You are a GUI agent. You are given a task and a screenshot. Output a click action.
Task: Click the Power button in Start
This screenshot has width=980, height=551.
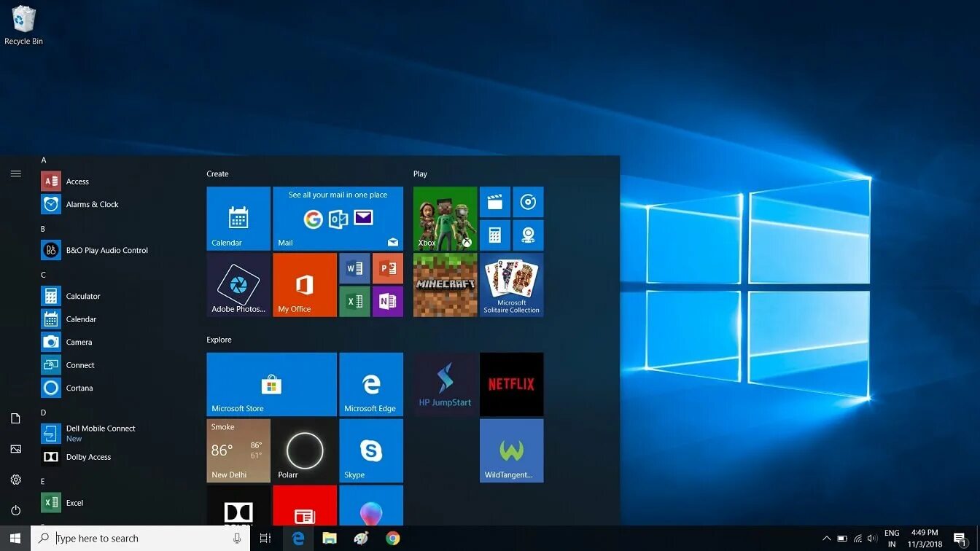[15, 510]
